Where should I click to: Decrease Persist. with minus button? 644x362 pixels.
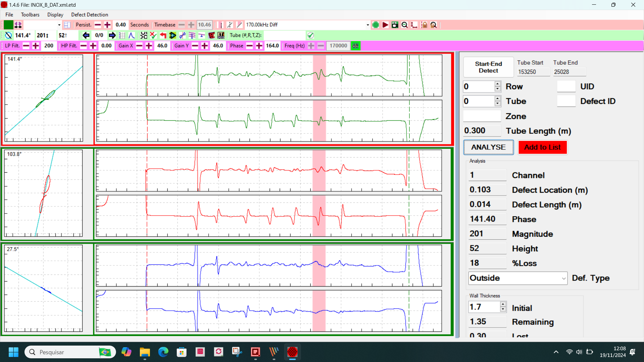98,25
